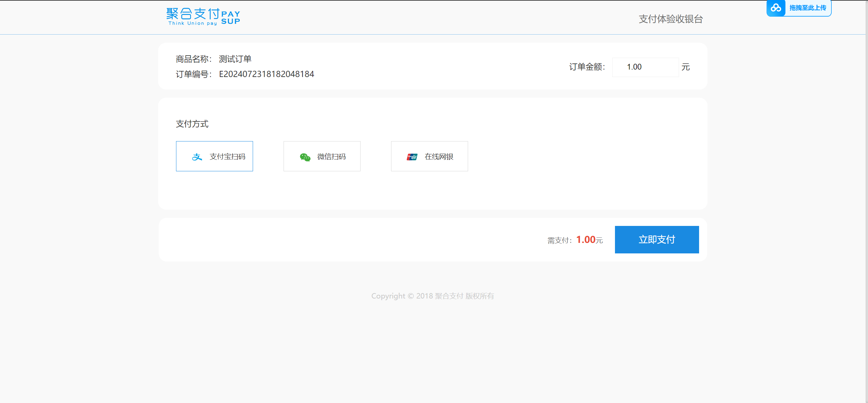Image resolution: width=868 pixels, height=403 pixels.
Task: Choose 微信扫码 payment method
Action: point(322,156)
